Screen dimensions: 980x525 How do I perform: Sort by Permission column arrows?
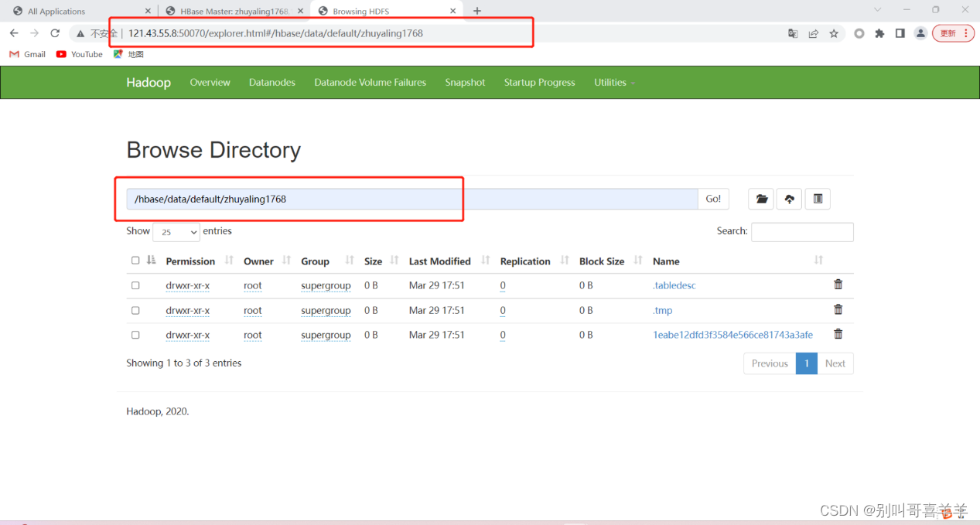(229, 260)
